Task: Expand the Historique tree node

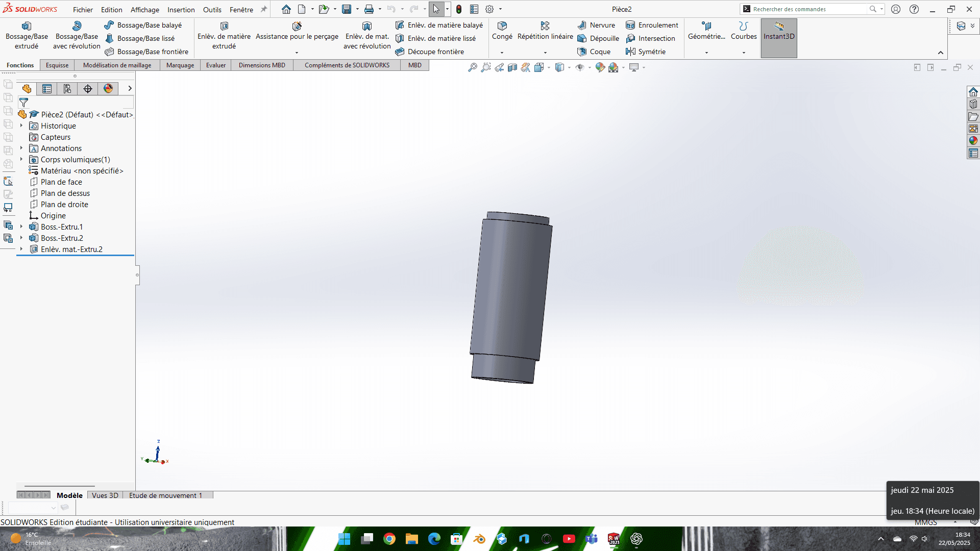Action: point(21,126)
